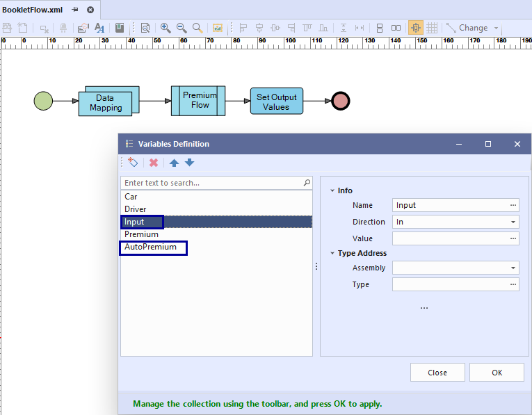Open the Type field ellipsis button
Viewport: 532px width, 415px height.
(x=513, y=284)
